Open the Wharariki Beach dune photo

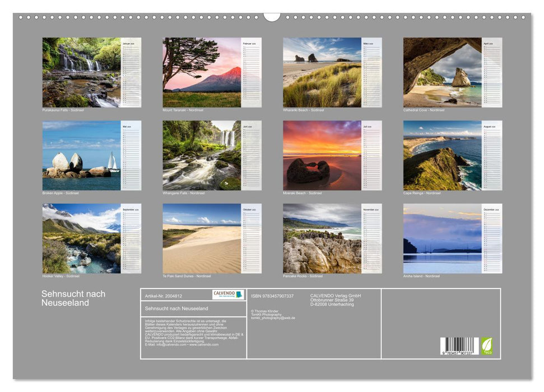pos(322,72)
